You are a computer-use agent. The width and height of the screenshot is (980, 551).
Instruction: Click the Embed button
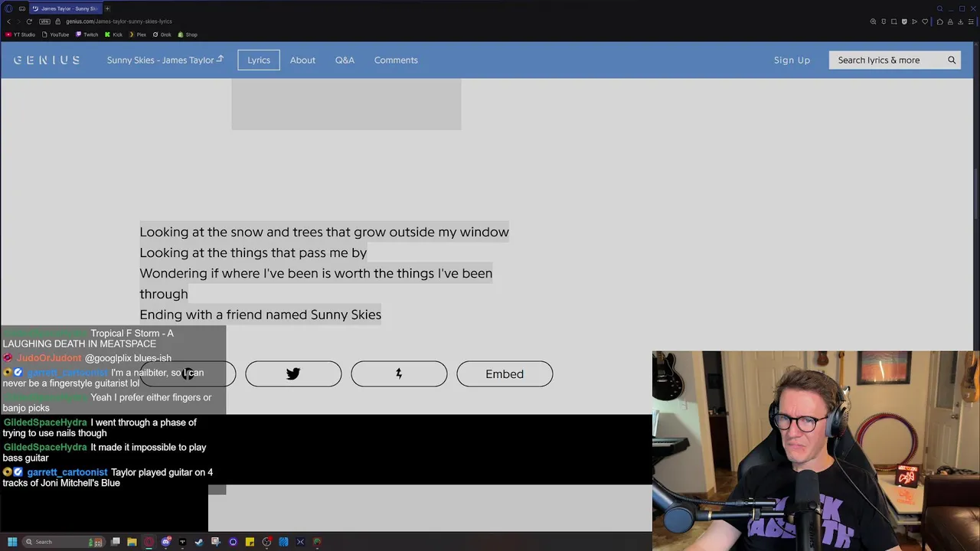(505, 373)
